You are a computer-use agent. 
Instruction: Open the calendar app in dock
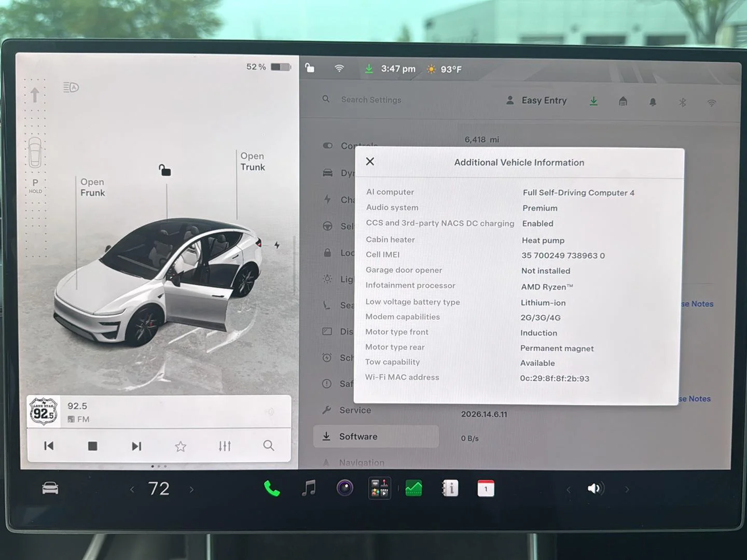pyautogui.click(x=486, y=488)
